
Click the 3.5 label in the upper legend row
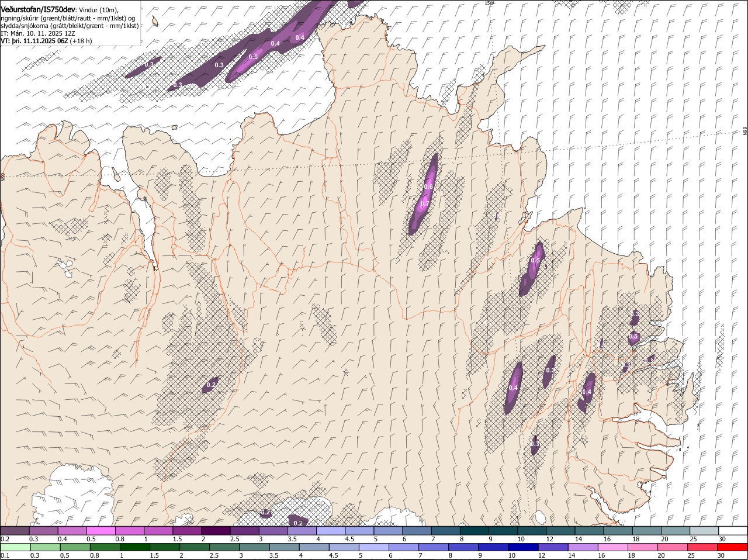click(292, 539)
